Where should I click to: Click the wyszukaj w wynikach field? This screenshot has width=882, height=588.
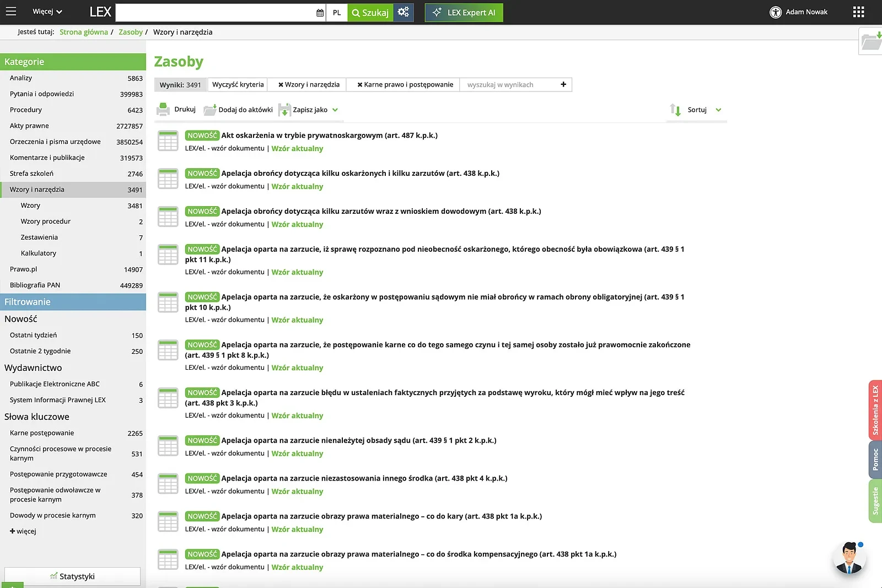tap(507, 84)
